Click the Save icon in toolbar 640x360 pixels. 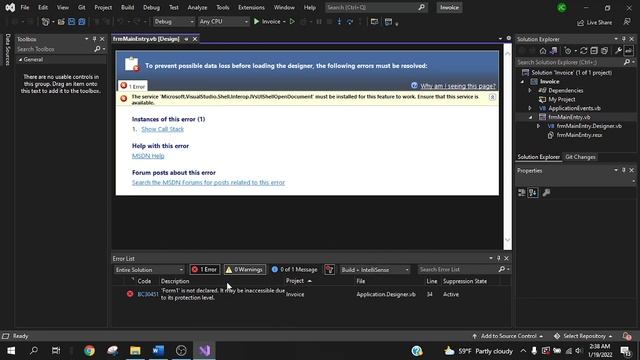tap(71, 22)
